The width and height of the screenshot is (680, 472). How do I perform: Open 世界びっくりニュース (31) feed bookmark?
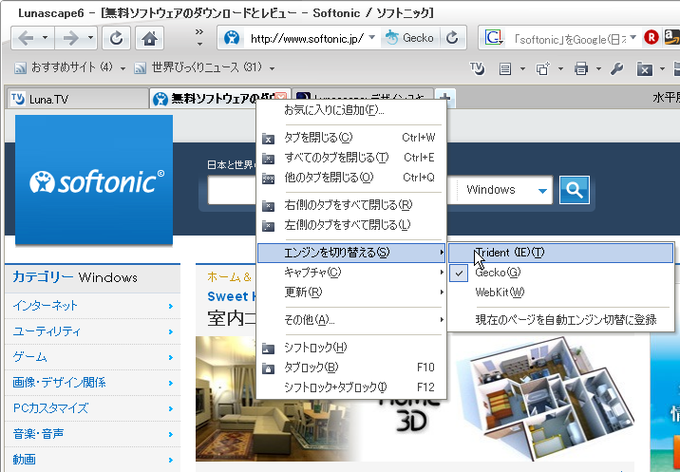(x=198, y=68)
